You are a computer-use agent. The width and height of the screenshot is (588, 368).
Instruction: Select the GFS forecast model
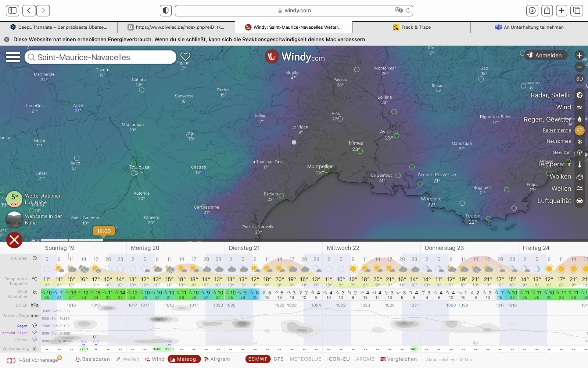pyautogui.click(x=279, y=359)
